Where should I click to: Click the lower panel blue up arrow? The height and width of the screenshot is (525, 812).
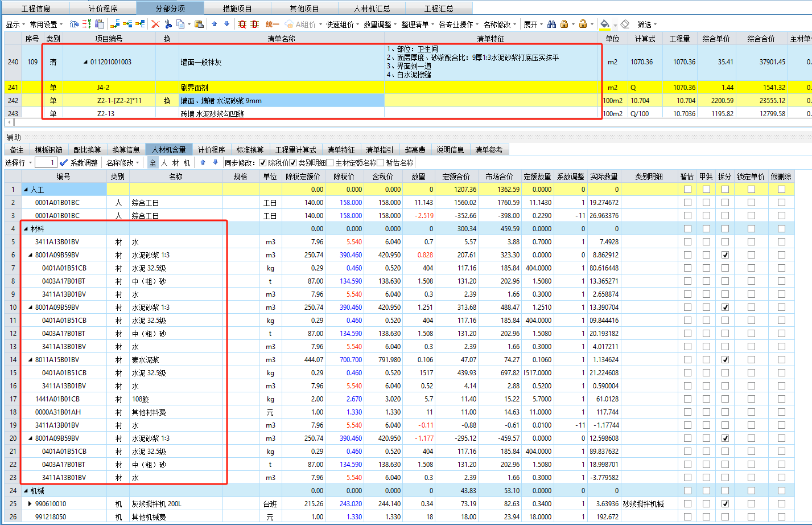point(203,163)
